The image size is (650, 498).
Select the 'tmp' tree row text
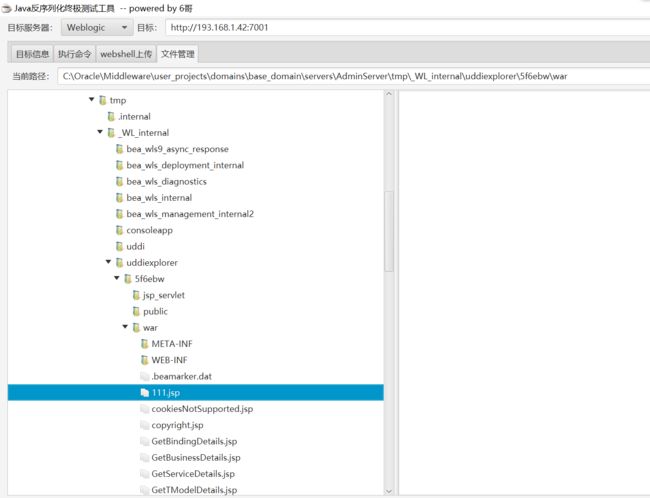(118, 100)
